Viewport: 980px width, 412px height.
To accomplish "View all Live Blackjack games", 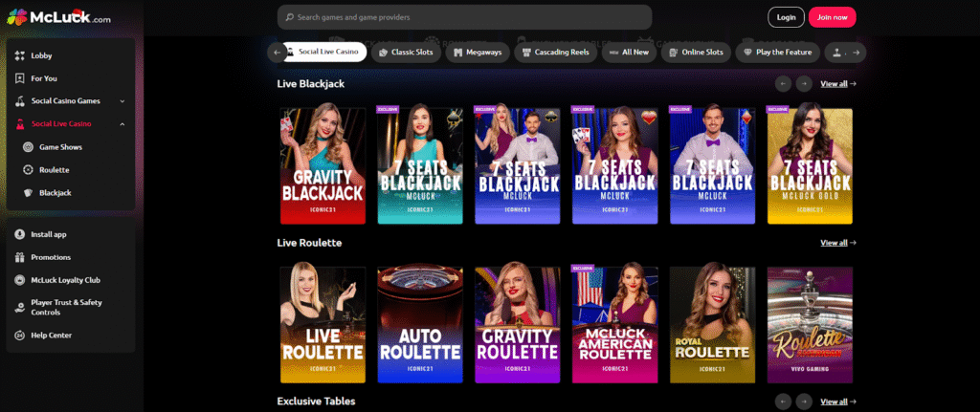I will pos(838,84).
